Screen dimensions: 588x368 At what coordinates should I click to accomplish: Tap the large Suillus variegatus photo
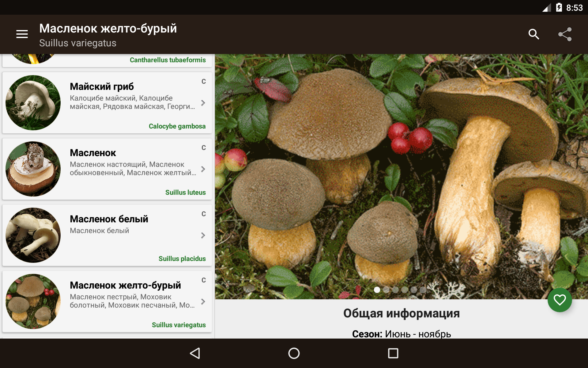401,177
